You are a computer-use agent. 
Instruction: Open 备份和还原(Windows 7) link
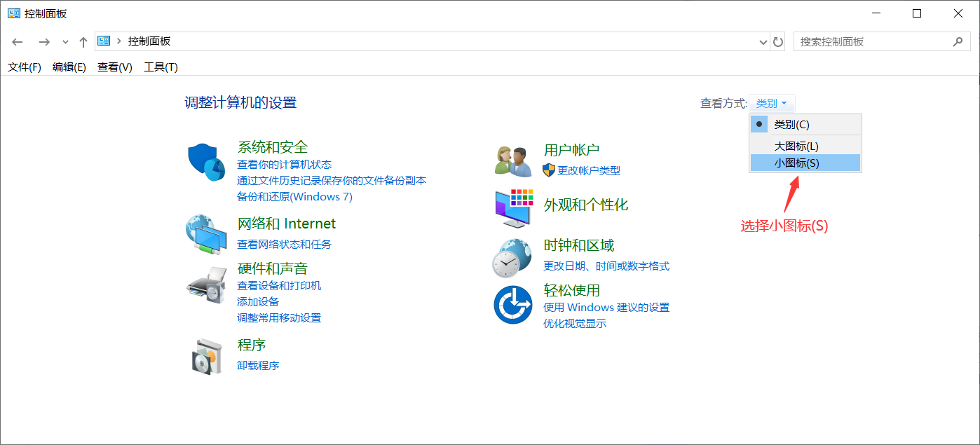point(294,196)
